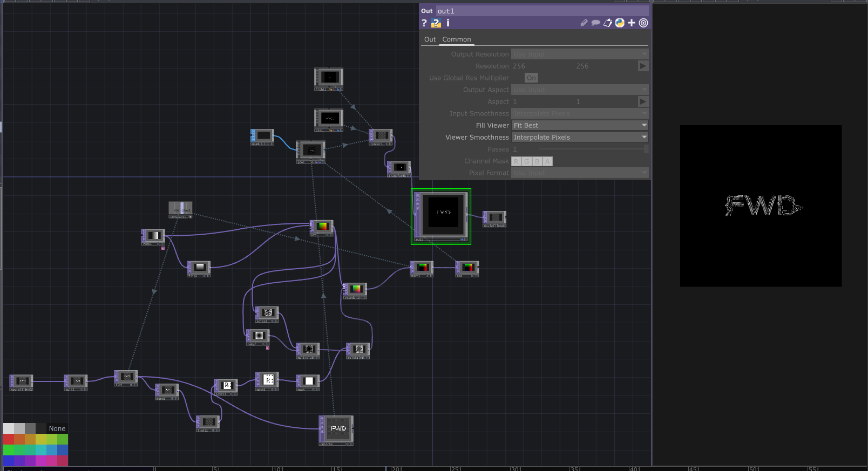Select the ramp1 node
This screenshot has height=471, width=868.
[153, 237]
